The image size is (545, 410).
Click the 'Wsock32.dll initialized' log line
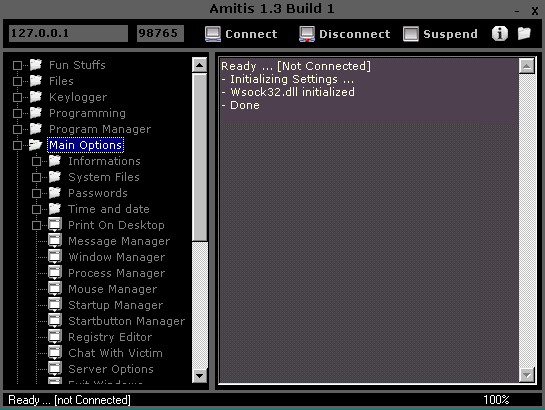point(288,92)
